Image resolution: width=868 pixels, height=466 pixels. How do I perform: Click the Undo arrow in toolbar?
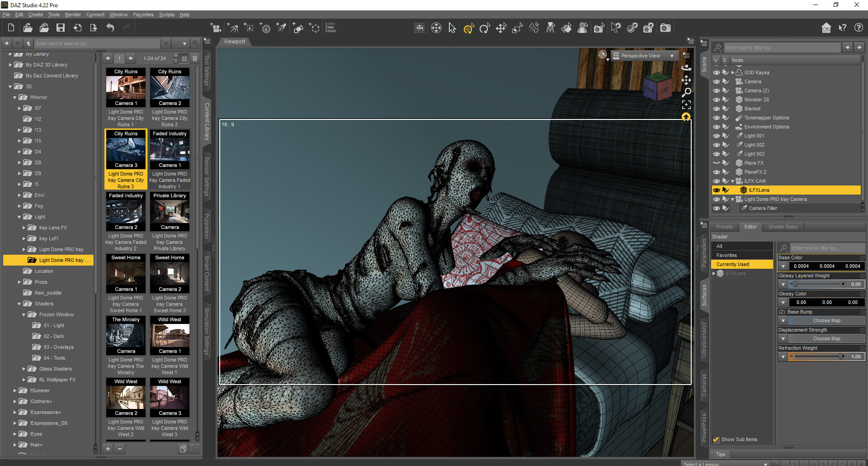[110, 28]
